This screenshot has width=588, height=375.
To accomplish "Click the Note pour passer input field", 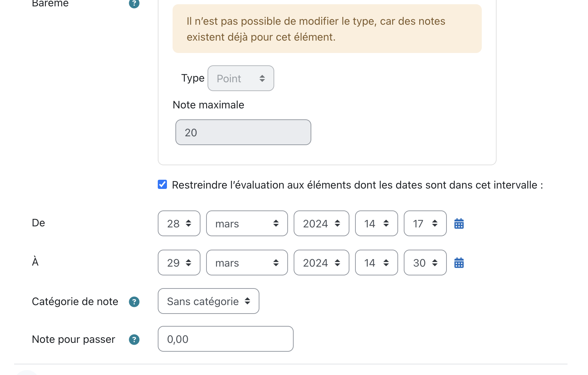I will (x=226, y=339).
